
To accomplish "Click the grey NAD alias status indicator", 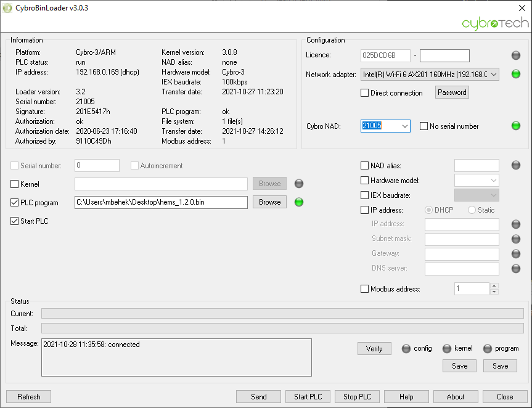I will coord(516,165).
